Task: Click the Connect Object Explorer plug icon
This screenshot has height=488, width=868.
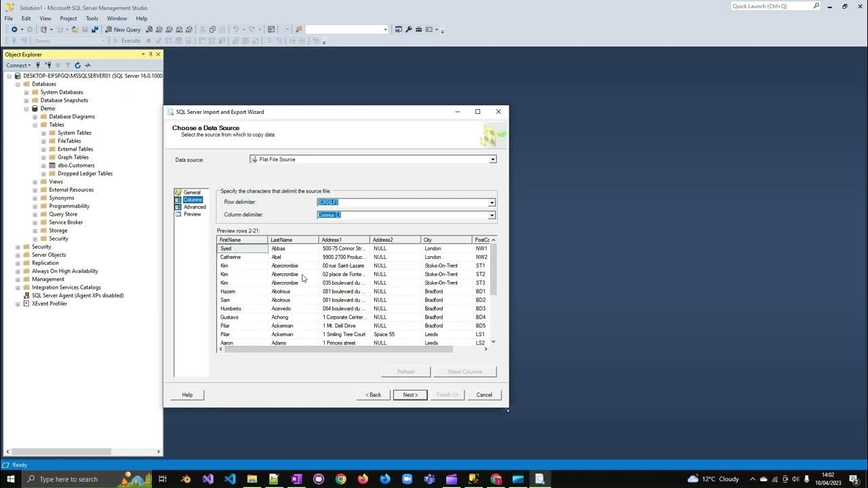Action: 39,65
